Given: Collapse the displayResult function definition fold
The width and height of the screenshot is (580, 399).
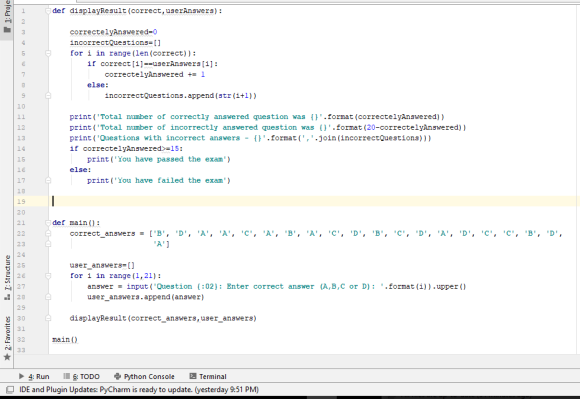Looking at the screenshot, I should tap(48, 11).
